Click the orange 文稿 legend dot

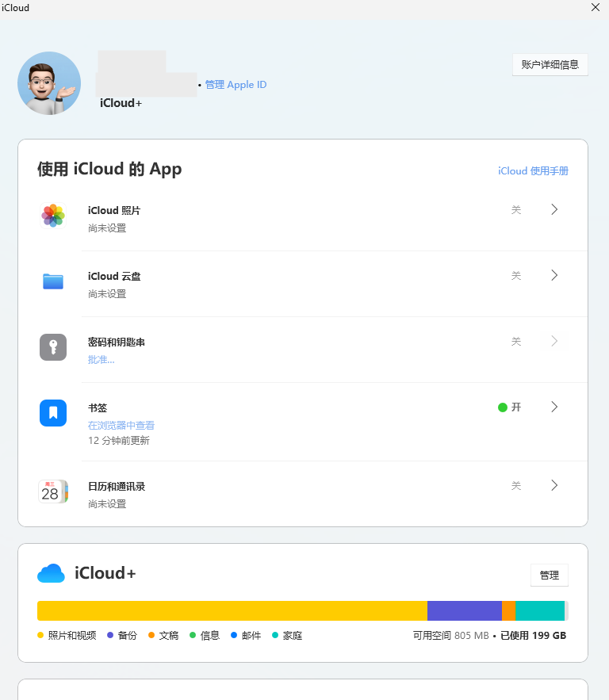click(151, 635)
